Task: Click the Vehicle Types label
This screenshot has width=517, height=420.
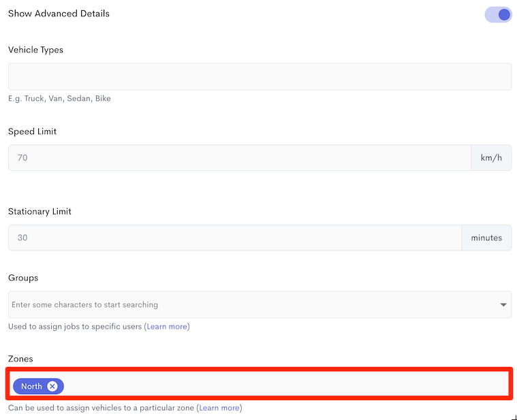Action: tap(35, 50)
